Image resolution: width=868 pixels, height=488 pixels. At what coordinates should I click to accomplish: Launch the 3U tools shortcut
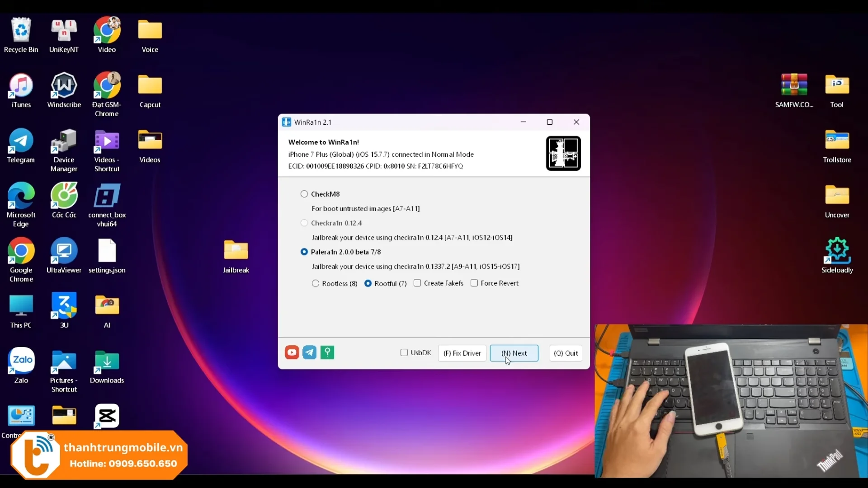coord(64,306)
